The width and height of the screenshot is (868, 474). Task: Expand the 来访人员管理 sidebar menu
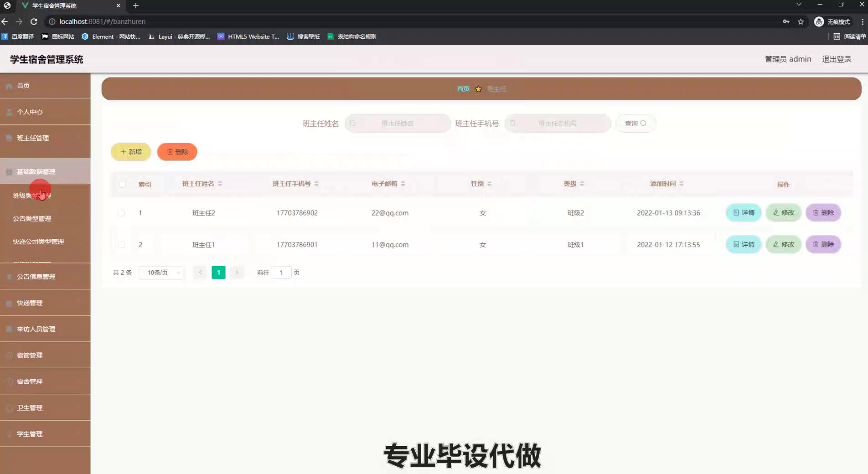pyautogui.click(x=45, y=329)
